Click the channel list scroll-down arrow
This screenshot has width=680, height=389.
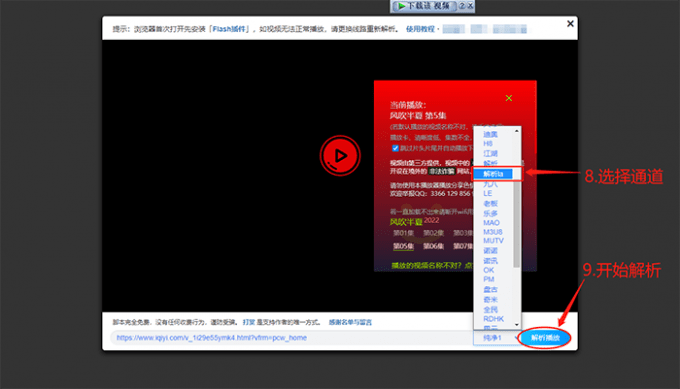click(517, 325)
